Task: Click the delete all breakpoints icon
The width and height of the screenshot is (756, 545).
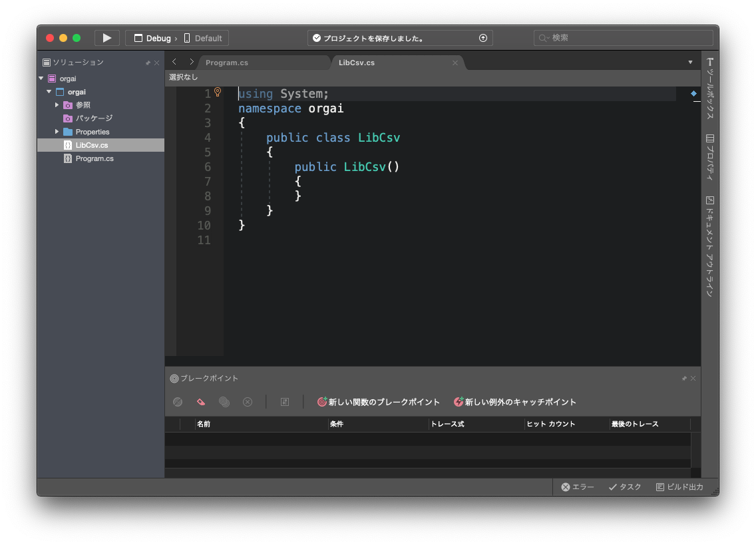Action: [x=248, y=402]
